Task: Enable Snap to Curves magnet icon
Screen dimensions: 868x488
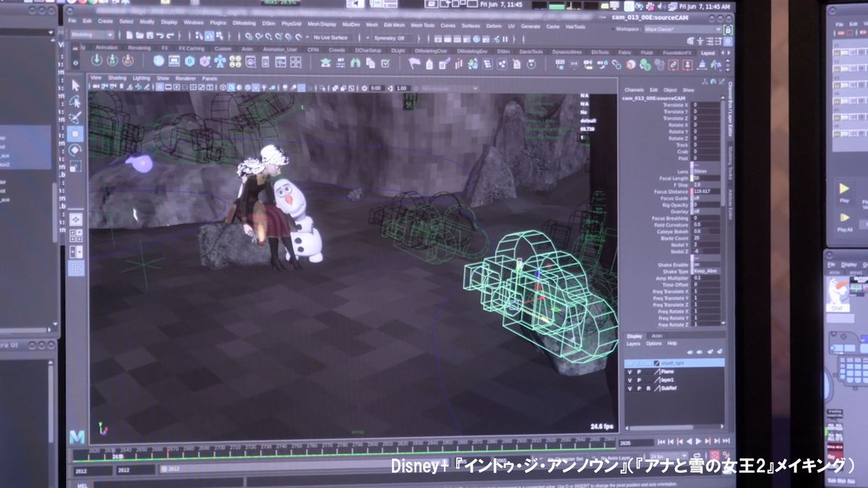Action: pyautogui.click(x=258, y=36)
